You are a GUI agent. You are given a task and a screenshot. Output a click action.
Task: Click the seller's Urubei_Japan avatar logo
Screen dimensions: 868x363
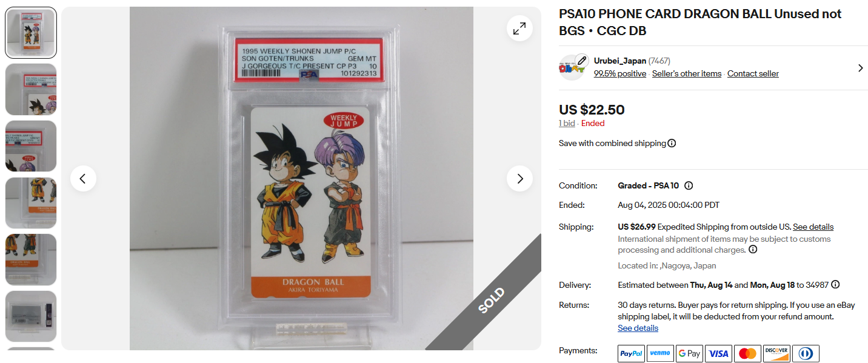[573, 67]
